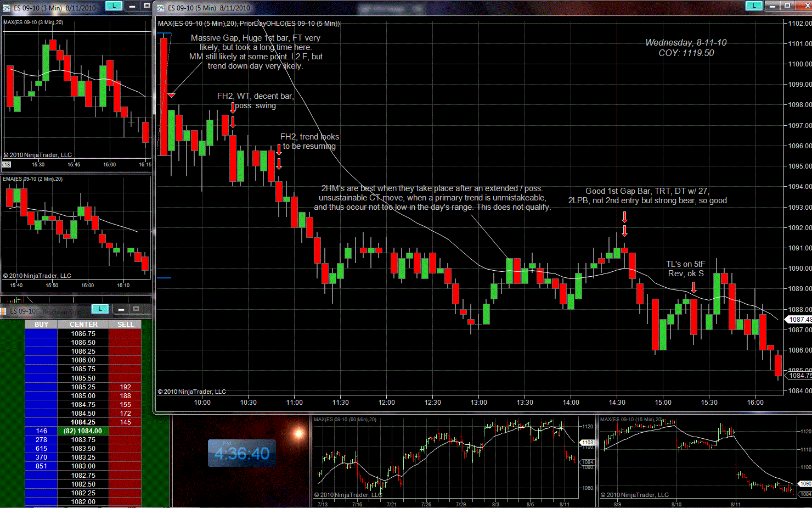Click the 1086.75 price row in ladder
Screen dimensions: 812x508
coord(83,334)
